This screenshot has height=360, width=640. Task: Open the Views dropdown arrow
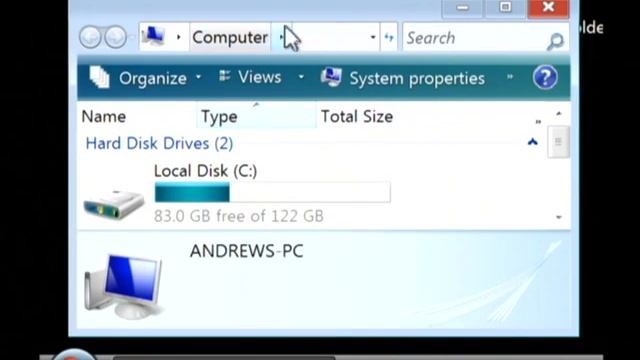click(301, 77)
